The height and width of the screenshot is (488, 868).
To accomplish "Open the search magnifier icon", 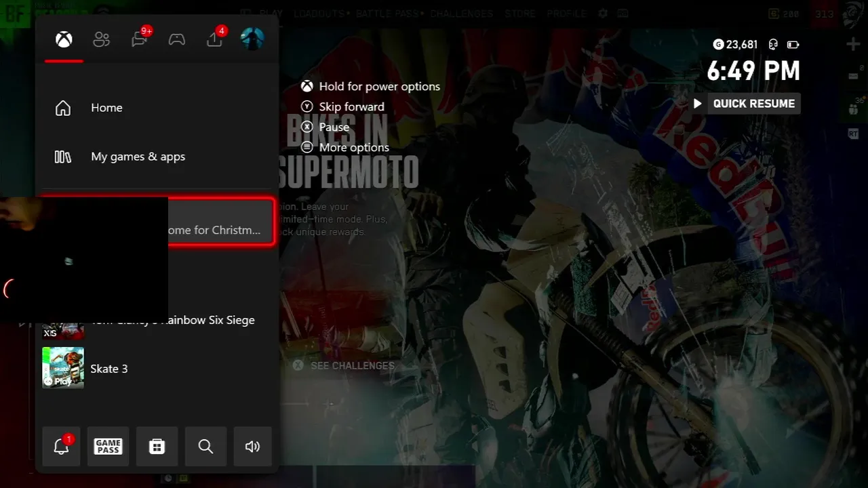I will coord(205,446).
